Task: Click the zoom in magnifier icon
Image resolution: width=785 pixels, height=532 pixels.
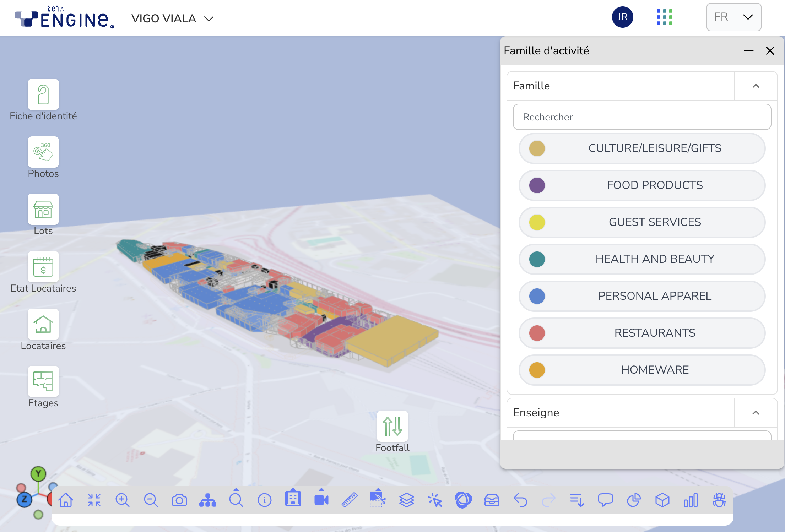Action: coord(122,500)
